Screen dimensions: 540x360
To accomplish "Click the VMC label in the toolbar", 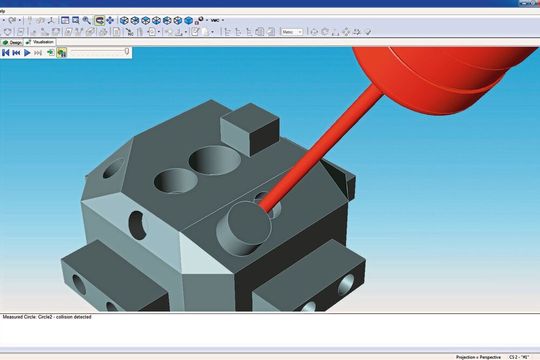I will [215, 20].
